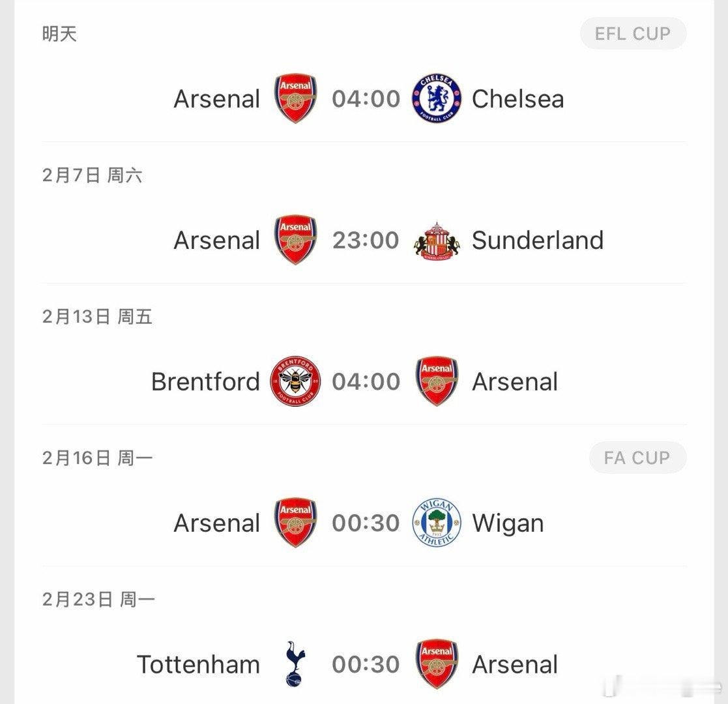Open the Wigan team name
This screenshot has height=704, width=728.
click(x=508, y=524)
